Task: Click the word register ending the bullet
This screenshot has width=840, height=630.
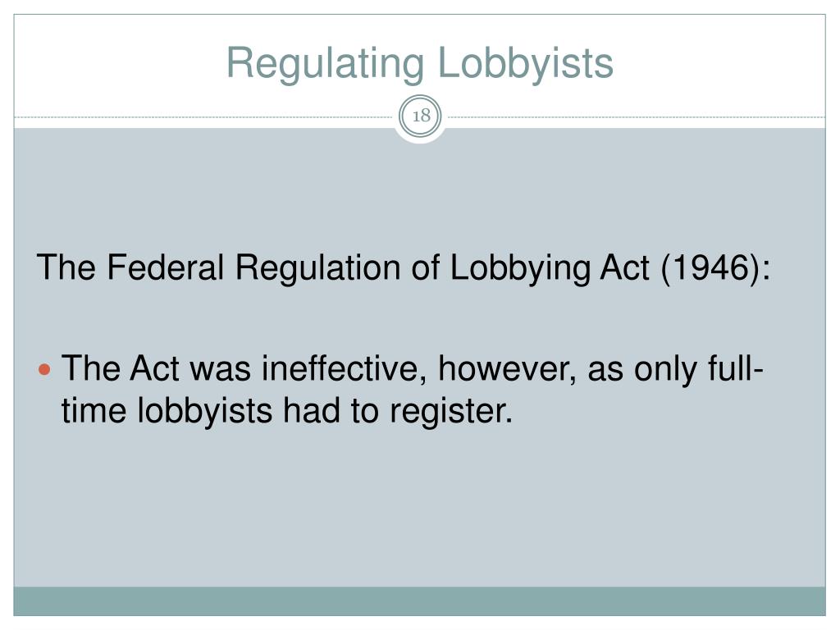Action: pos(451,412)
